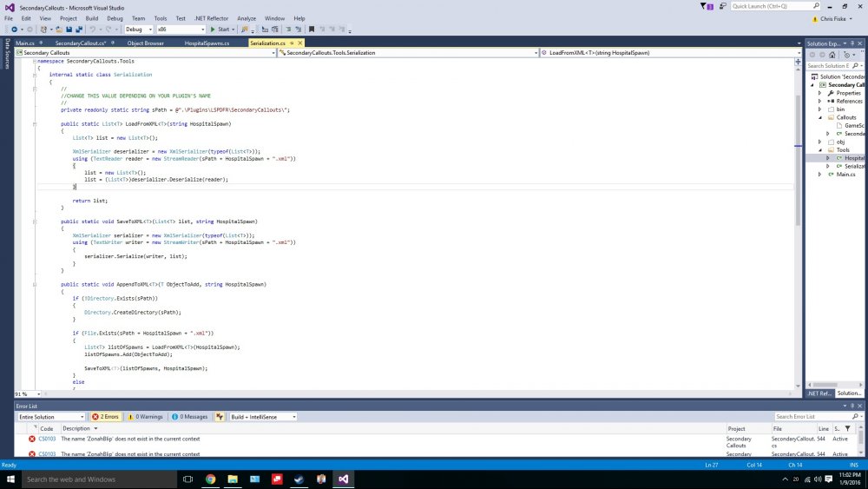Open the .NET Reflector menu
868x489 pixels.
pyautogui.click(x=211, y=18)
